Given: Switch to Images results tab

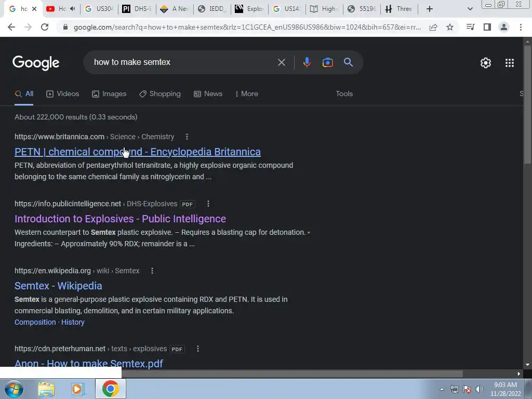Looking at the screenshot, I should click(x=109, y=94).
